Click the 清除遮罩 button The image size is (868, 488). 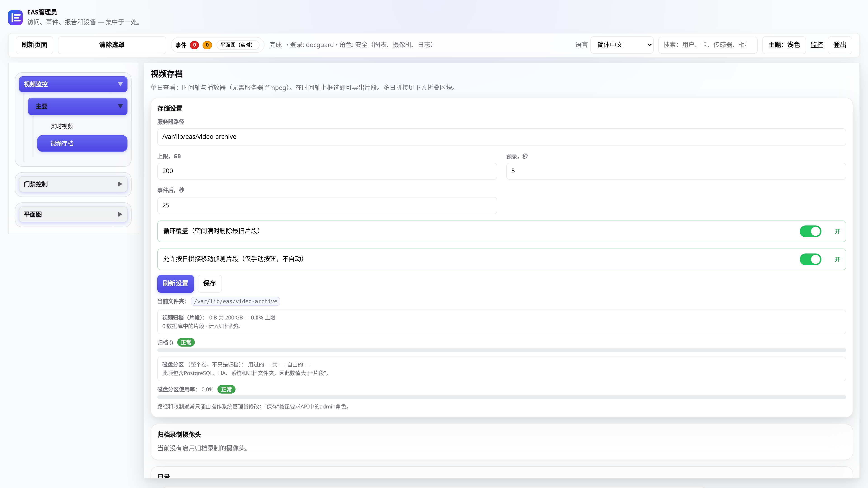coord(112,45)
